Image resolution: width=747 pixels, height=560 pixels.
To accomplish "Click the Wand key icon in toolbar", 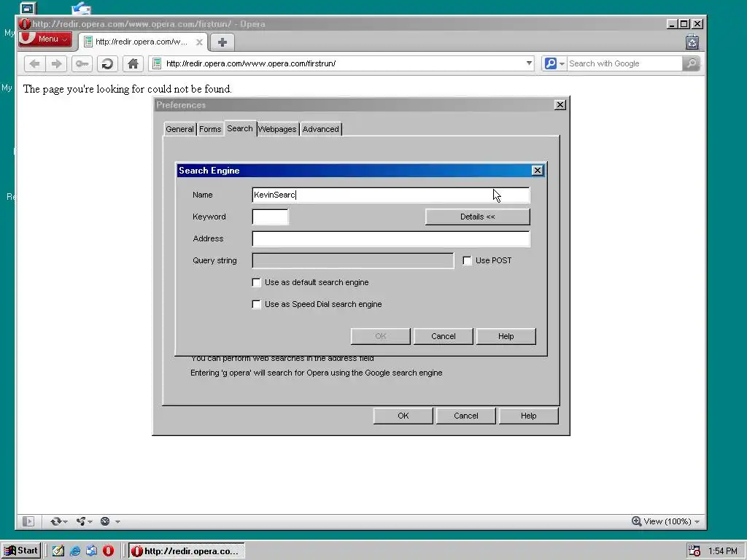I will [x=82, y=64].
